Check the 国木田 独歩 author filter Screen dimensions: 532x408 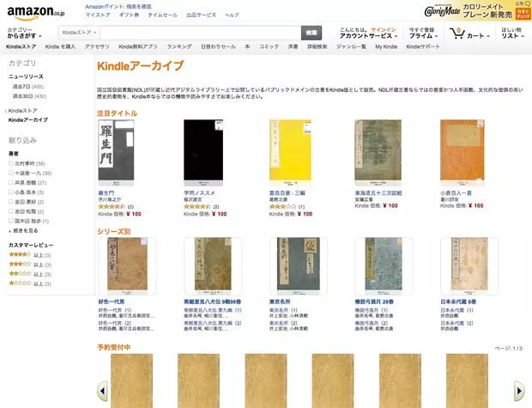11,221
